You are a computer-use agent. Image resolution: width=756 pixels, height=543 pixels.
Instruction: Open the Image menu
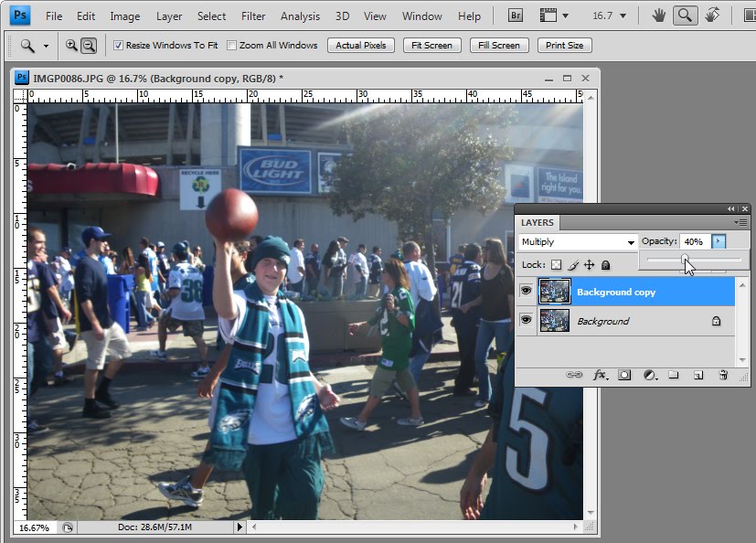coord(125,16)
